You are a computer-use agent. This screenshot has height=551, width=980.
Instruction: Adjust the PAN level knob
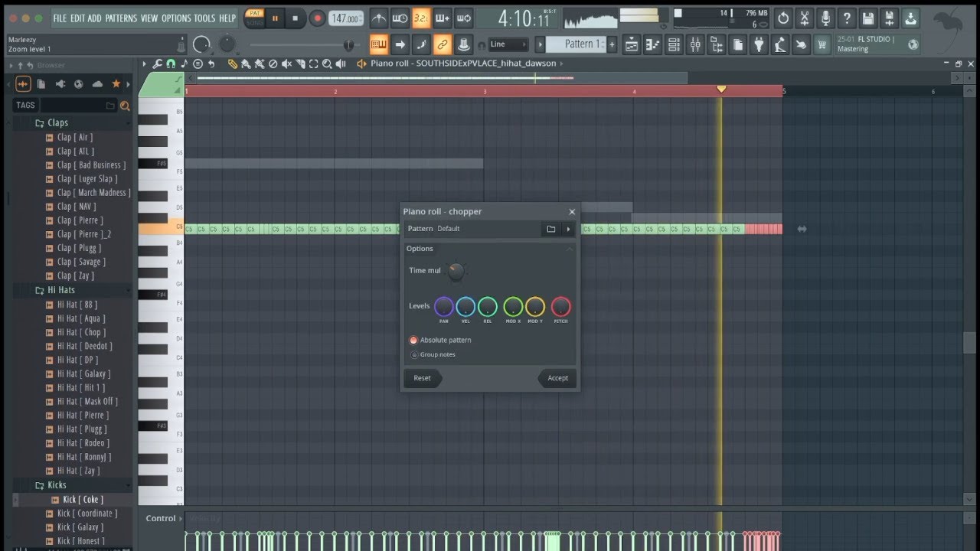(444, 307)
